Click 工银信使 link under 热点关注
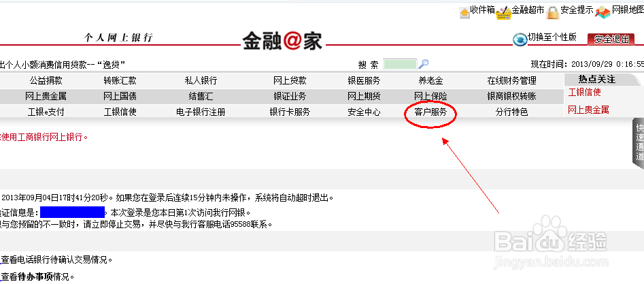 click(x=584, y=92)
